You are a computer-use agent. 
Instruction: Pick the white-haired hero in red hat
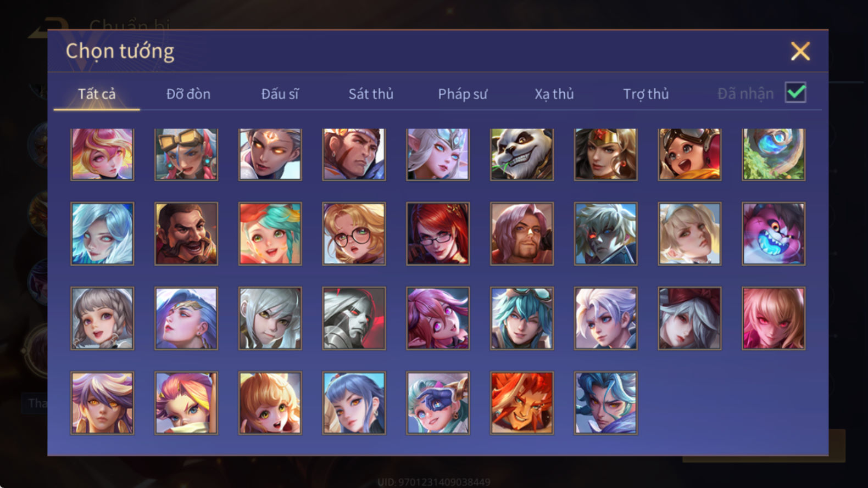coord(689,318)
